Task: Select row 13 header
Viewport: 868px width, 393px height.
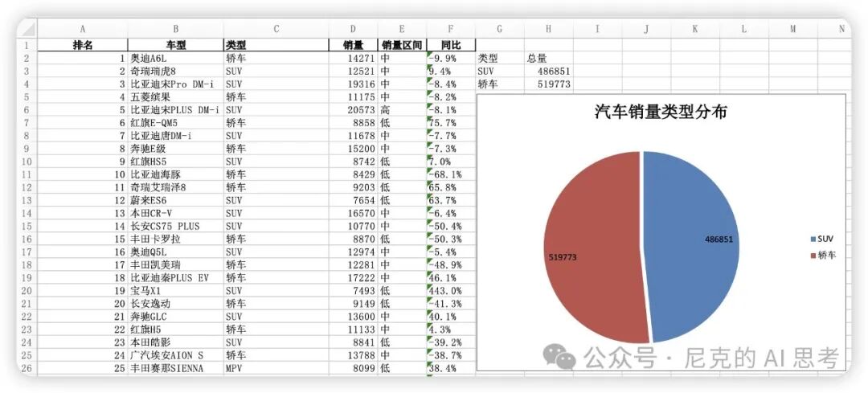Action: click(27, 200)
